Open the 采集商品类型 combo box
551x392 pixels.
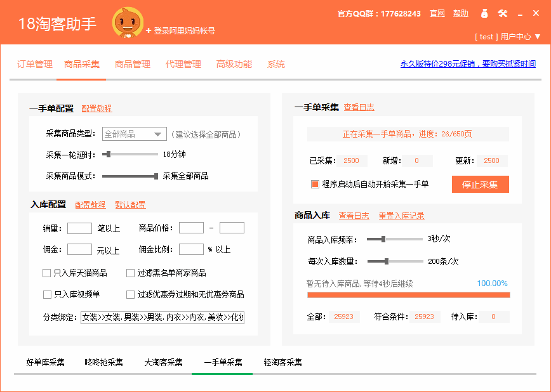tap(134, 134)
